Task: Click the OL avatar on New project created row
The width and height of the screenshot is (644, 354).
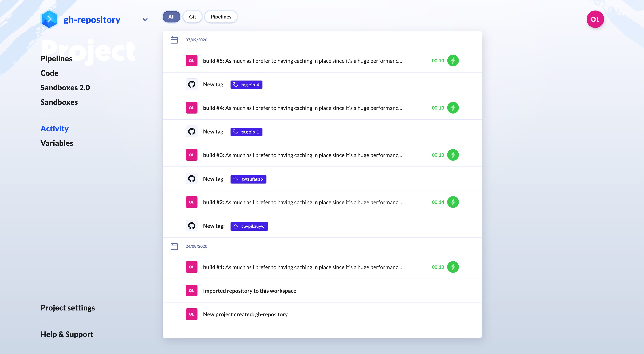Action: tap(191, 314)
